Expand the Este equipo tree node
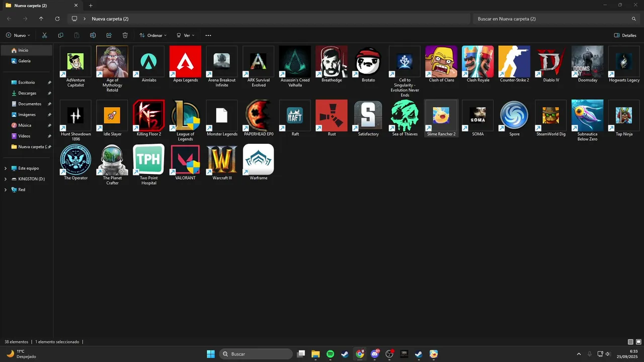 tap(6, 168)
